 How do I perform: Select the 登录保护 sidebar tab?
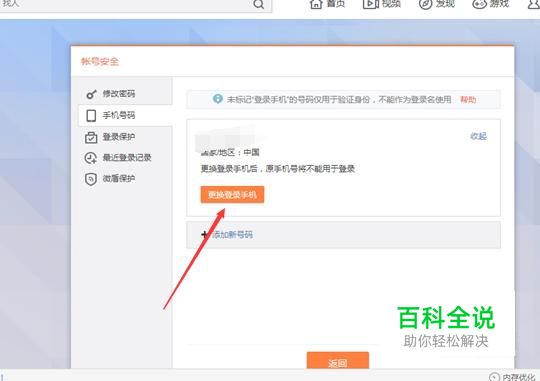(125, 137)
